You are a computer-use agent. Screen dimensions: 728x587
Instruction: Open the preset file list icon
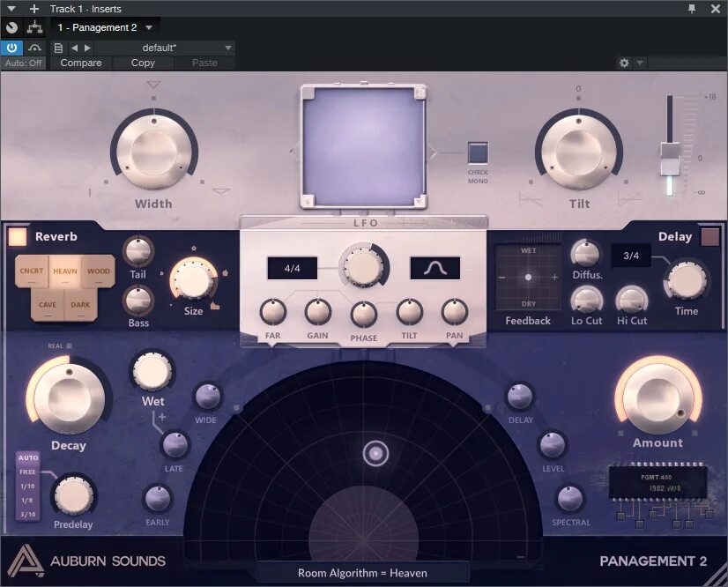click(57, 48)
